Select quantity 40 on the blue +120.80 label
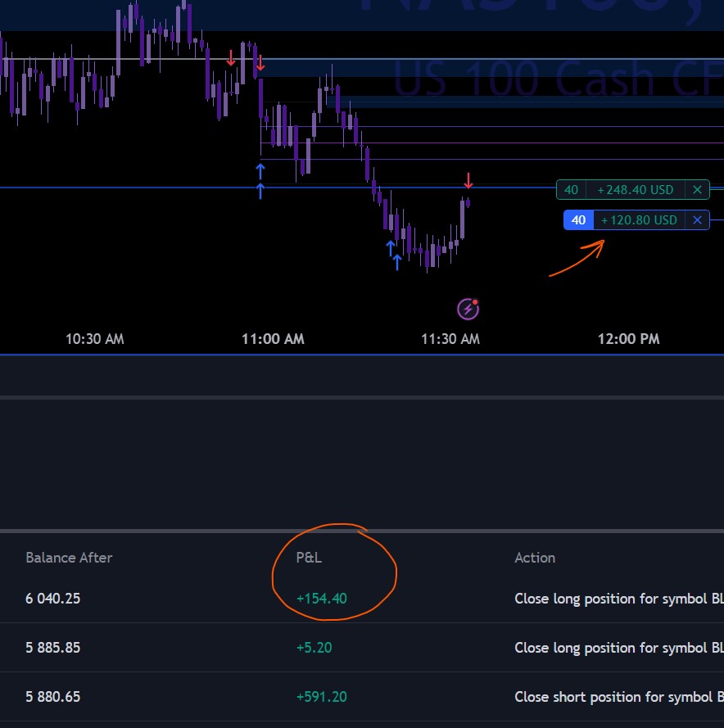Screen dimensions: 724x728 pyautogui.click(x=579, y=219)
